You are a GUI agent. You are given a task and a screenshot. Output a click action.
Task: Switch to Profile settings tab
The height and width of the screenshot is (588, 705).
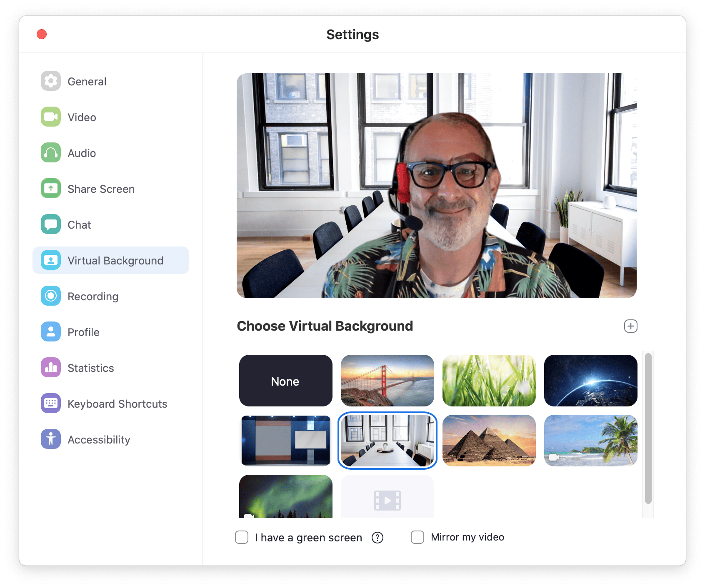click(x=83, y=332)
